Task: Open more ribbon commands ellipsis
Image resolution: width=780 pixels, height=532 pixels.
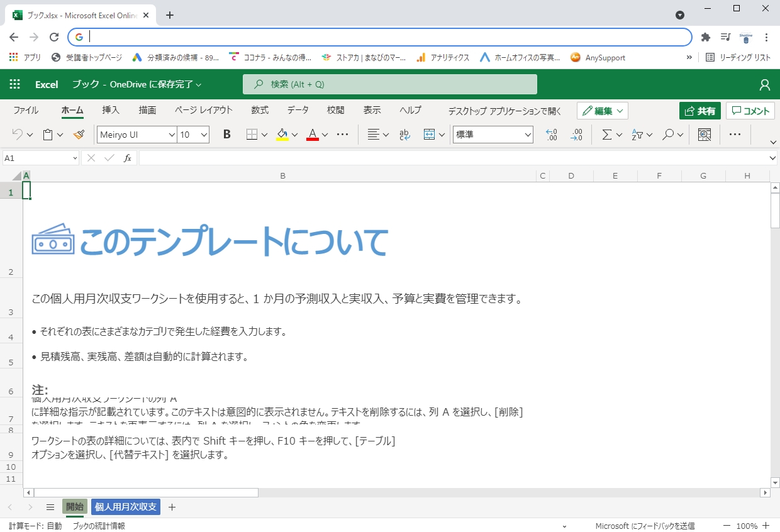Action: tap(735, 134)
